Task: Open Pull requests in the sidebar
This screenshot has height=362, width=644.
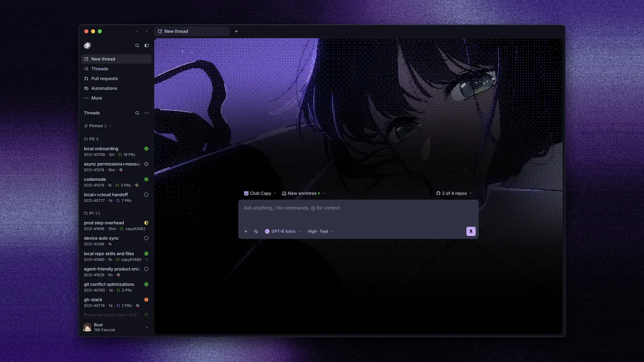Action: click(x=116, y=78)
